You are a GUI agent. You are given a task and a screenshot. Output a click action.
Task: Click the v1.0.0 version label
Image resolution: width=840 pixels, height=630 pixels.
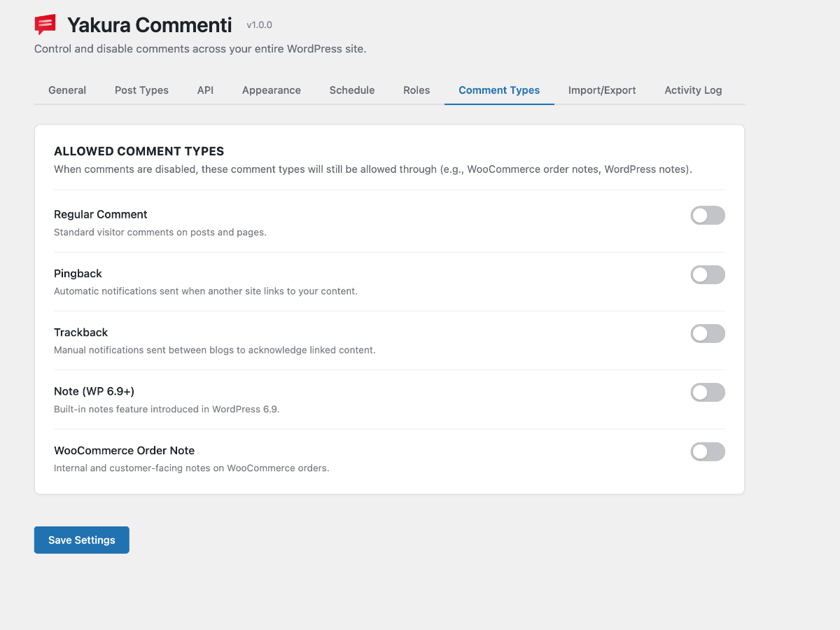[x=259, y=25]
